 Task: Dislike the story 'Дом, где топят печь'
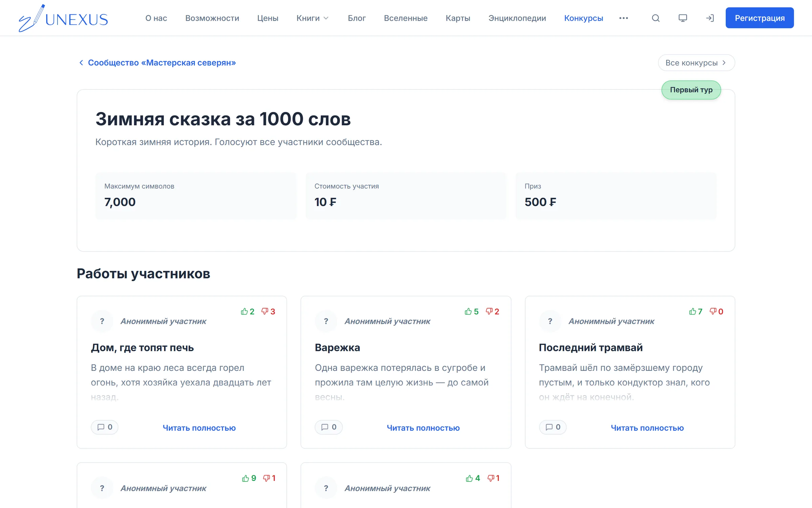(x=268, y=311)
